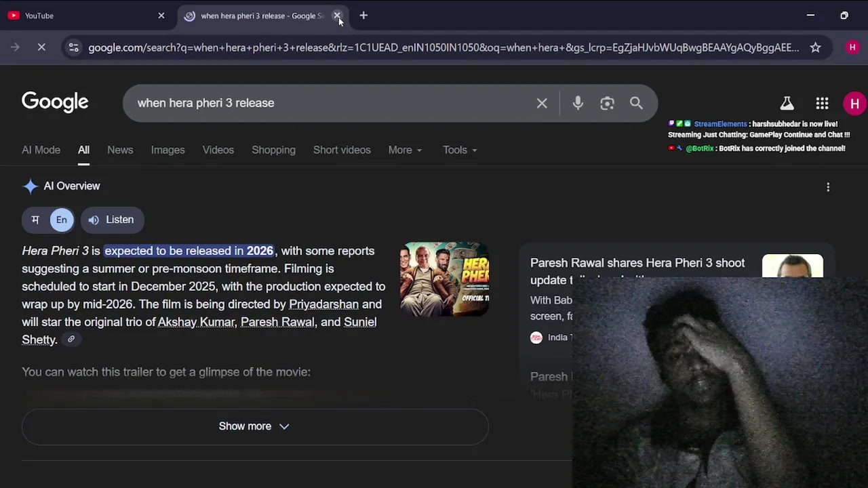The width and height of the screenshot is (868, 488).
Task: Open Google account avatar H
Action: 854,103
